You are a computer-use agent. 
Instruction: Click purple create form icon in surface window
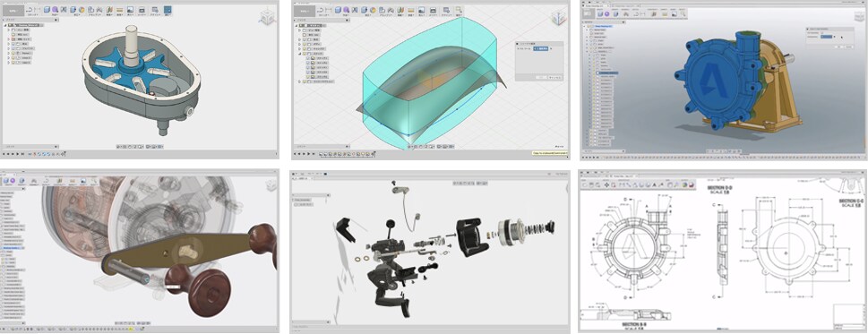coord(346,10)
